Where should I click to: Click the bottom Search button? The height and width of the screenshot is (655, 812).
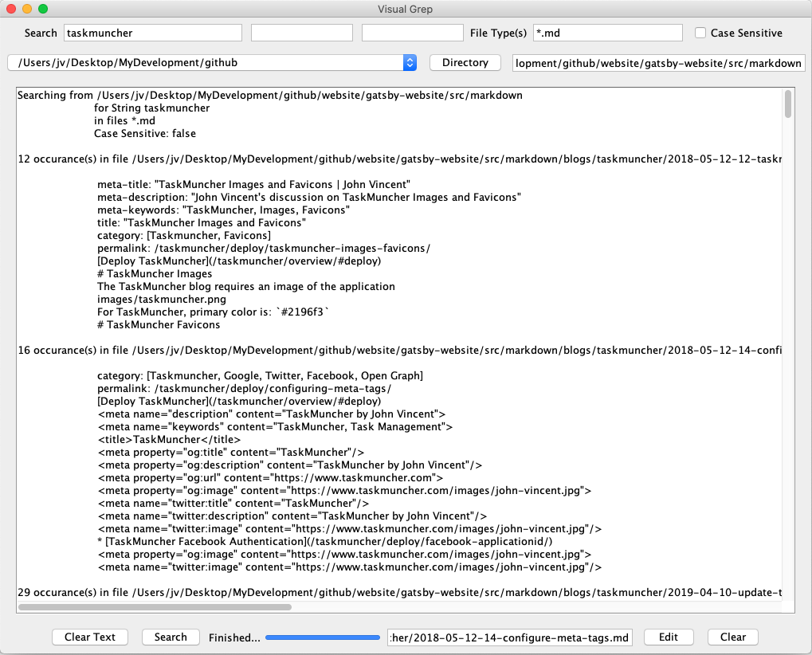coord(171,637)
